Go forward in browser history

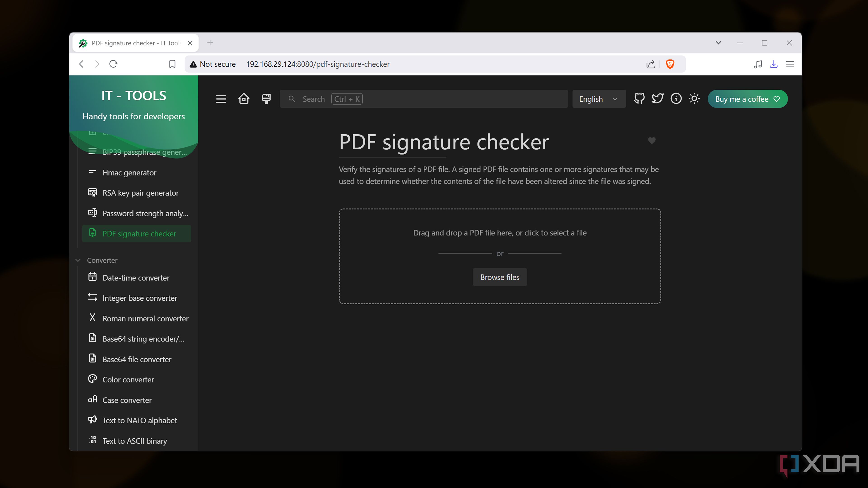click(97, 64)
